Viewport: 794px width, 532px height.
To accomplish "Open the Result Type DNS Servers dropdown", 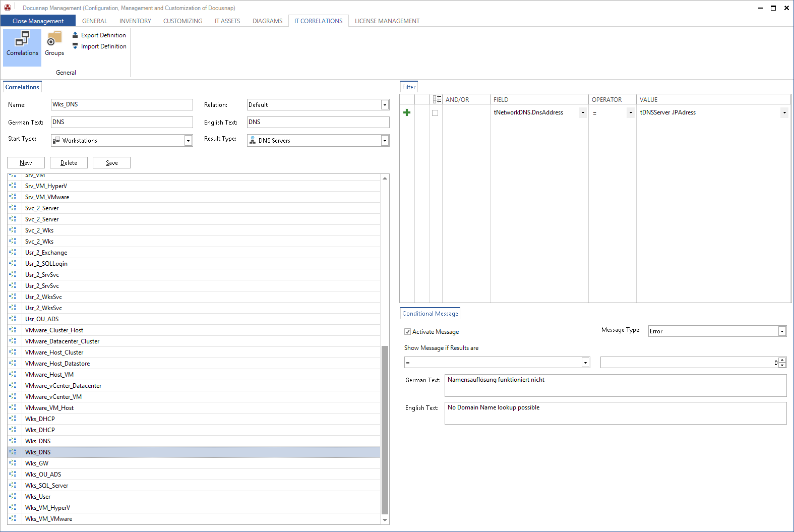I will (x=385, y=141).
